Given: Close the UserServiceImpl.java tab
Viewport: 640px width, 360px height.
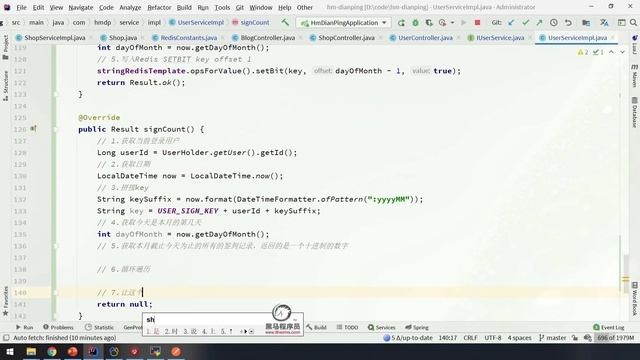Looking at the screenshot, I should point(613,38).
